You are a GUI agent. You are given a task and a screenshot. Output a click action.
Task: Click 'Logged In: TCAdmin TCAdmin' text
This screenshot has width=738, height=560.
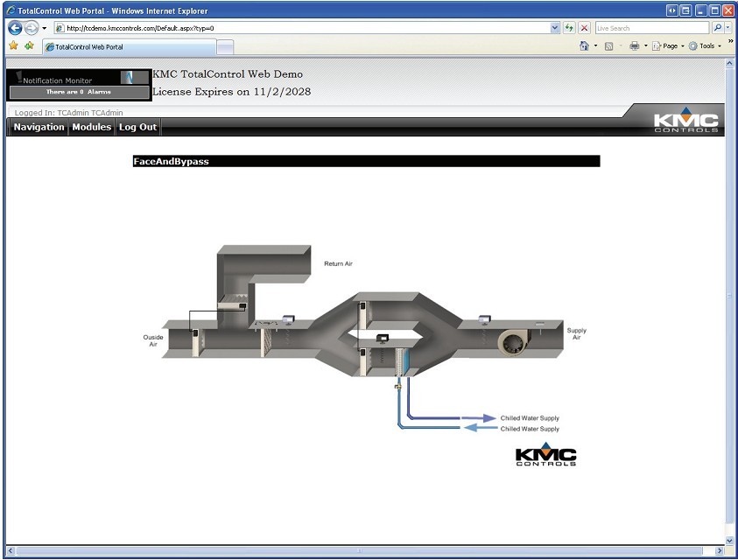[x=68, y=113]
